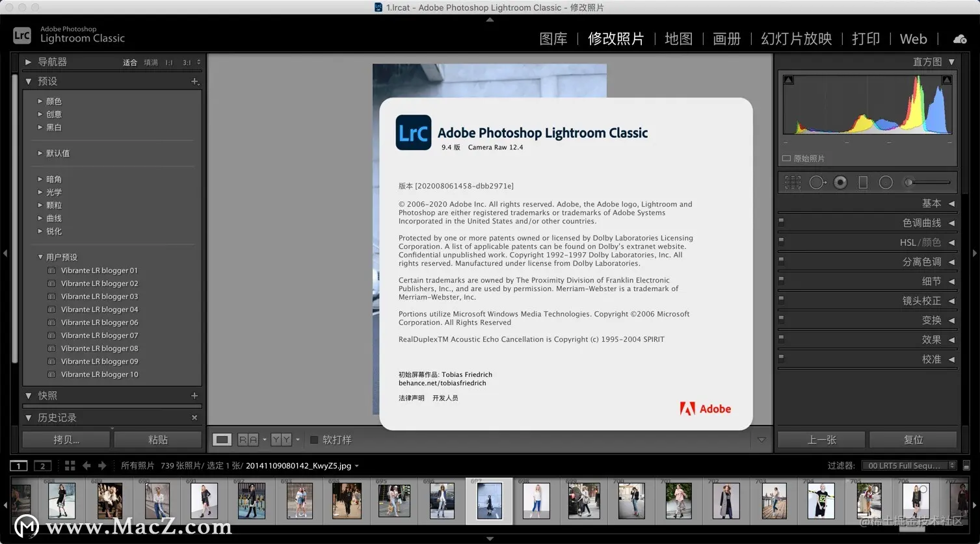Toggle highlight clipping indicator in histogram
Image resolution: width=980 pixels, height=544 pixels.
tap(947, 80)
